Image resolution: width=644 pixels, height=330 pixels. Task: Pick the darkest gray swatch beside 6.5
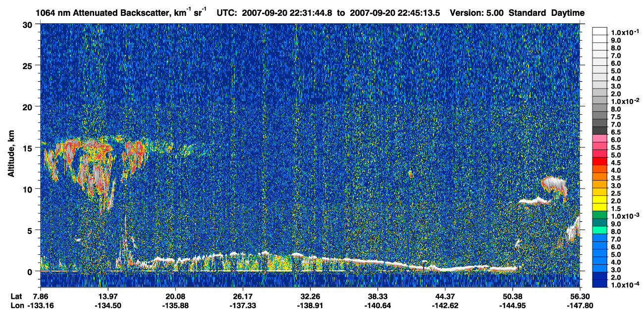600,131
